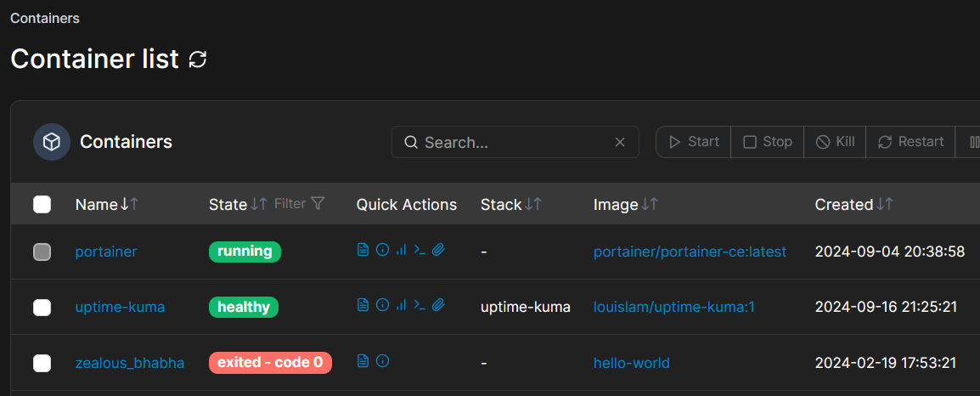Refresh the container list
Image resolution: width=980 pixels, height=396 pixels.
coord(198,59)
